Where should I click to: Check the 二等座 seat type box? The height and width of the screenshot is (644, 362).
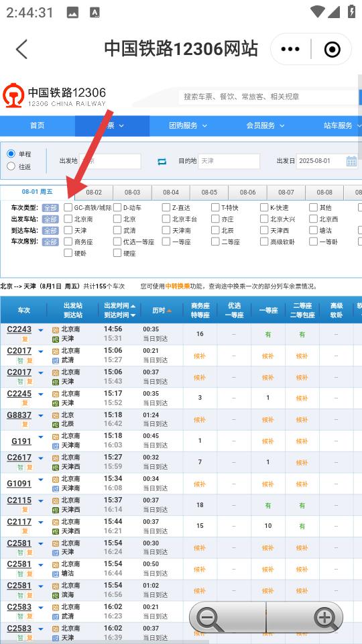tap(215, 241)
